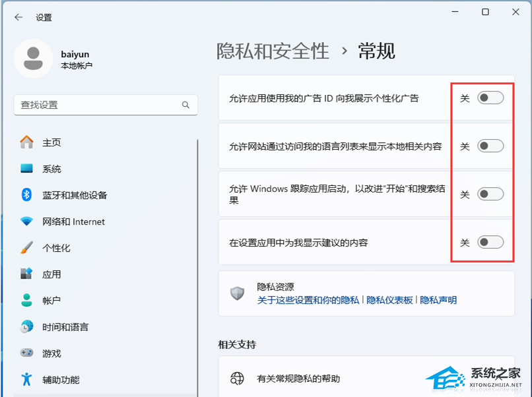Viewport: 532px width, 397px height.
Task: Toggle the 广告 ID personalized ads switch
Action: (490, 98)
